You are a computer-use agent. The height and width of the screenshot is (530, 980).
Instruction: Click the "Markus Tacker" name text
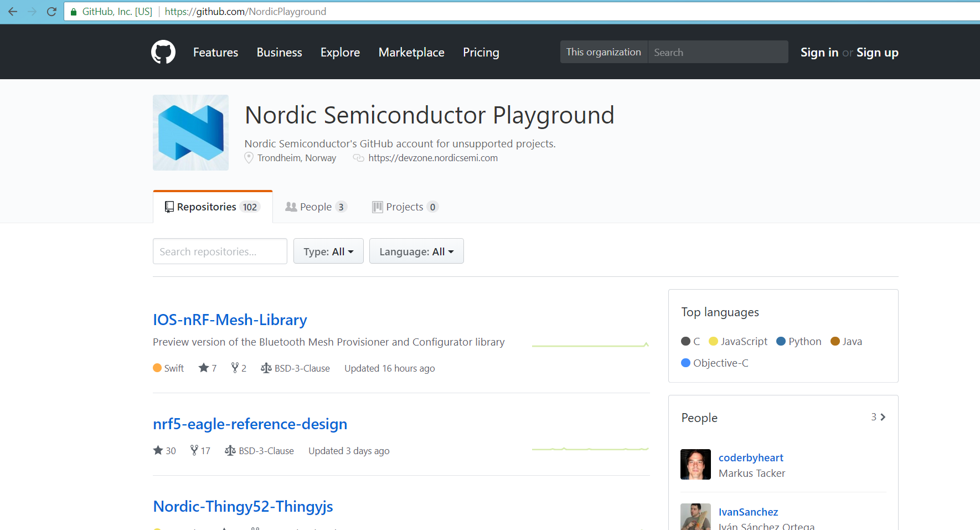752,473
